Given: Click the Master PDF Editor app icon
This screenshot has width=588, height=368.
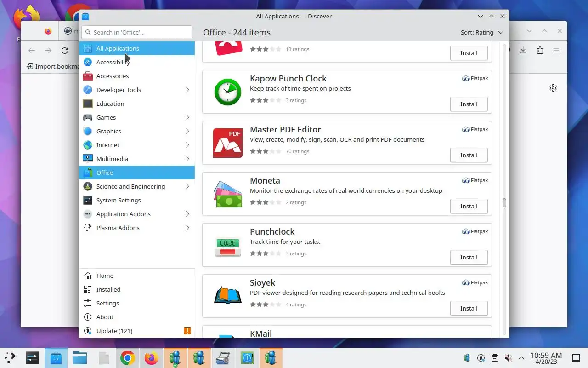Looking at the screenshot, I should pyautogui.click(x=227, y=143).
